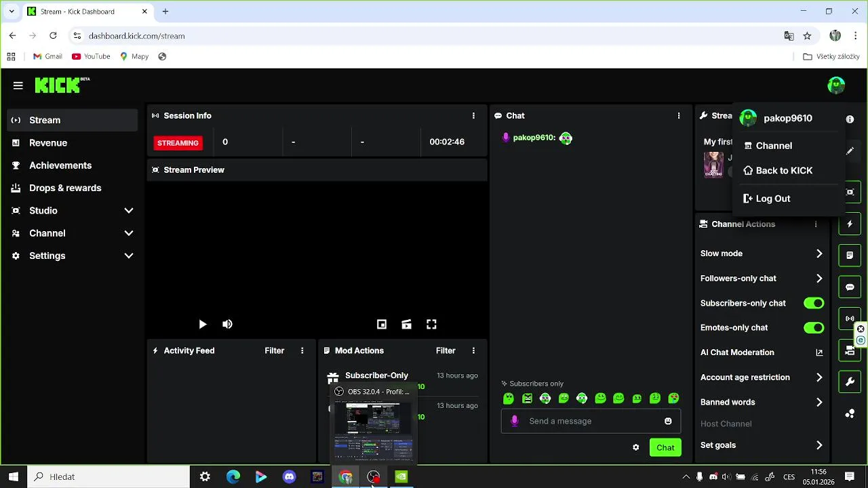Open the emoji picker in message box
The width and height of the screenshot is (868, 488).
[x=668, y=421]
